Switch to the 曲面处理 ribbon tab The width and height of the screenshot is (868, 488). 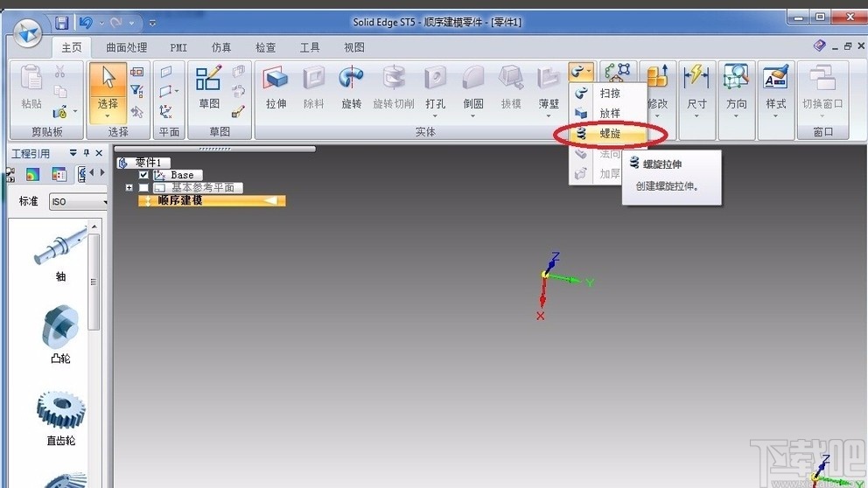point(127,47)
